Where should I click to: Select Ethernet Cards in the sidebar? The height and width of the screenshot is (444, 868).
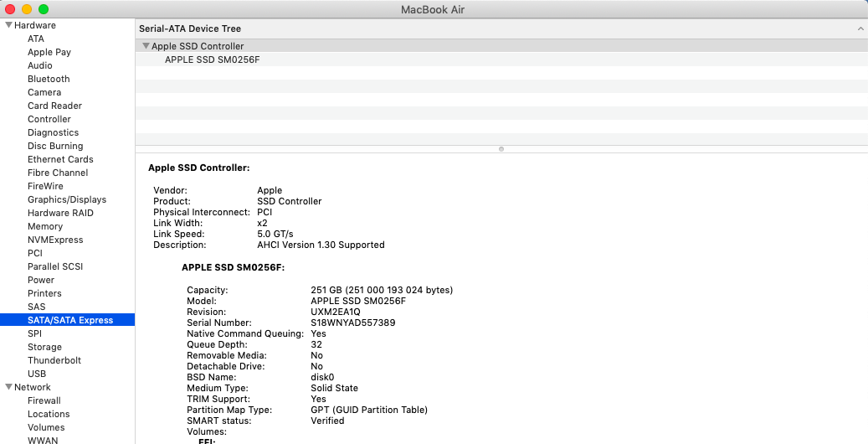(x=60, y=159)
